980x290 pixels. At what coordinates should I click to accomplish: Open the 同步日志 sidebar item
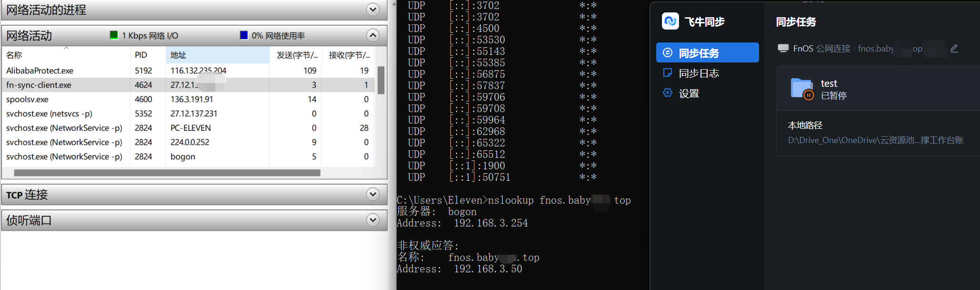tap(707, 73)
